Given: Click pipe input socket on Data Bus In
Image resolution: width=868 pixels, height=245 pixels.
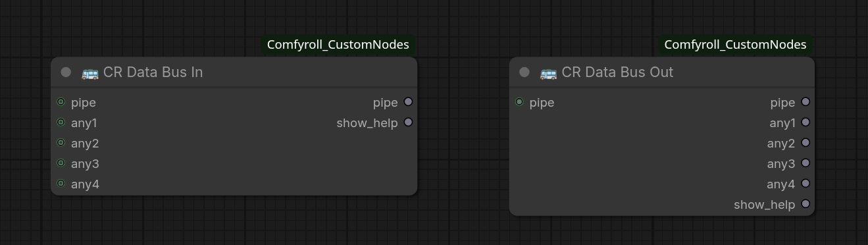Looking at the screenshot, I should tap(61, 102).
